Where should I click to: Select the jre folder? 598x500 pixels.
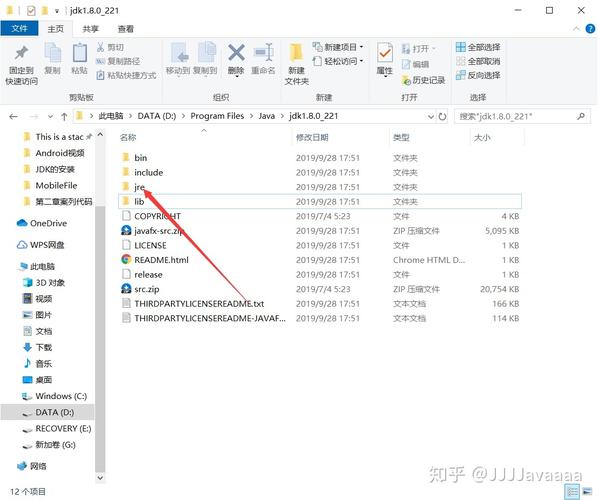[x=140, y=187]
